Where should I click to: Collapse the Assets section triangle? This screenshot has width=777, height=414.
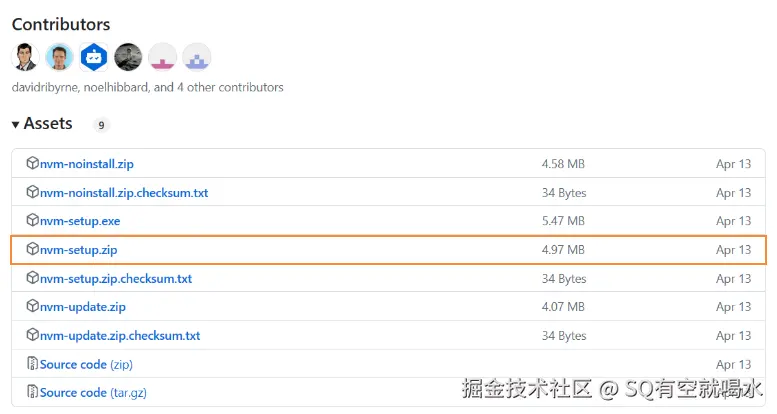tap(16, 125)
